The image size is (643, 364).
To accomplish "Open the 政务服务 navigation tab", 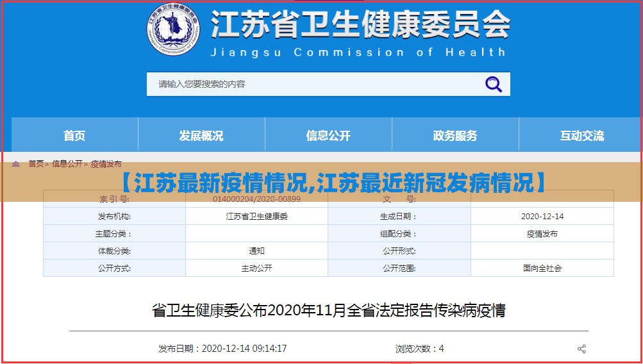I will 455,135.
